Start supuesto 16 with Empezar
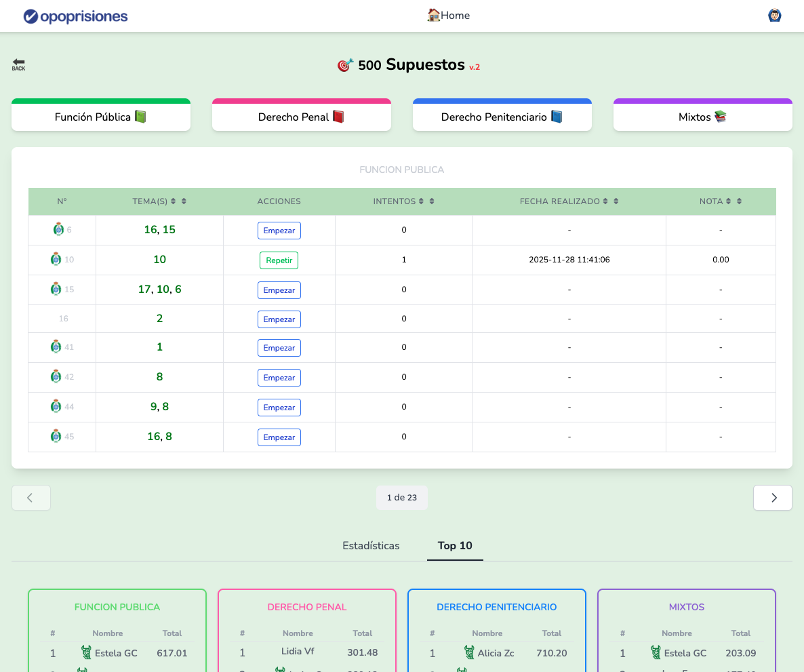This screenshot has width=804, height=672. pos(279,319)
